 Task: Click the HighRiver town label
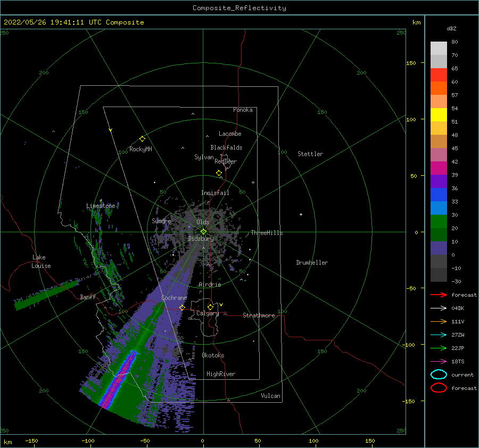pos(221,374)
